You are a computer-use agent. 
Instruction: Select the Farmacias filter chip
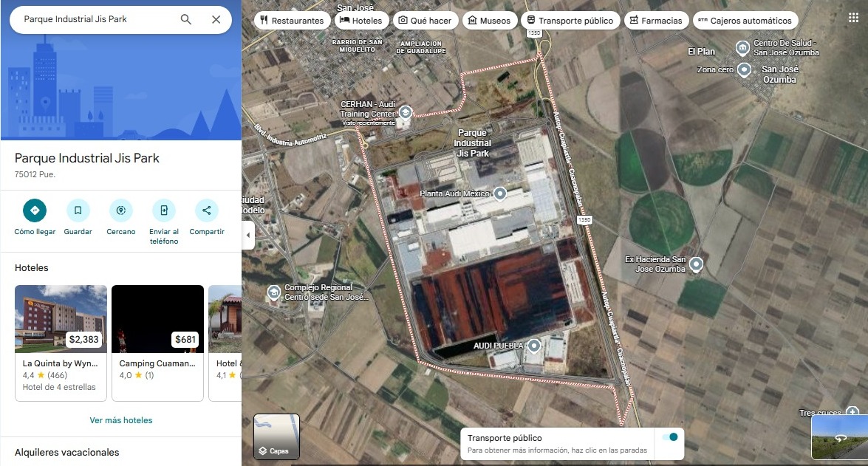(656, 21)
